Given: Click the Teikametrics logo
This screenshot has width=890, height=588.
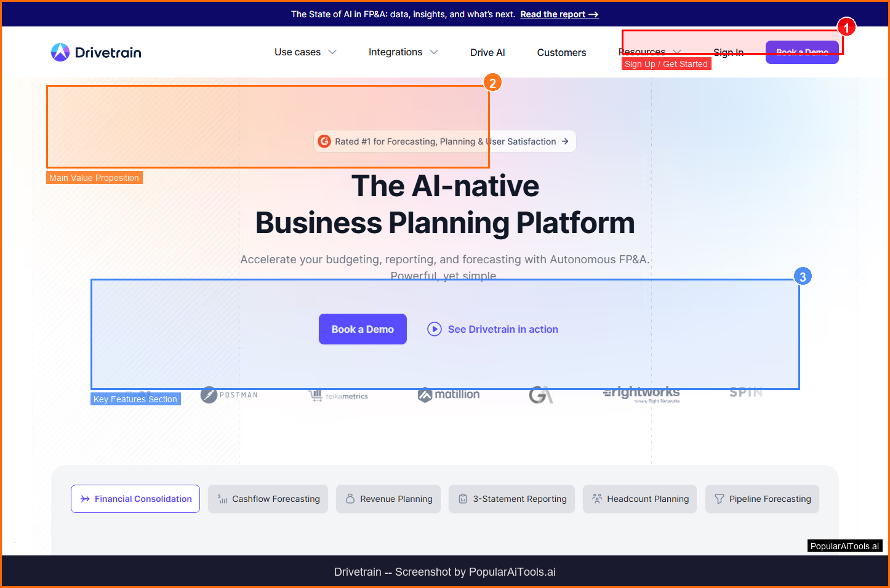Looking at the screenshot, I should tap(339, 395).
